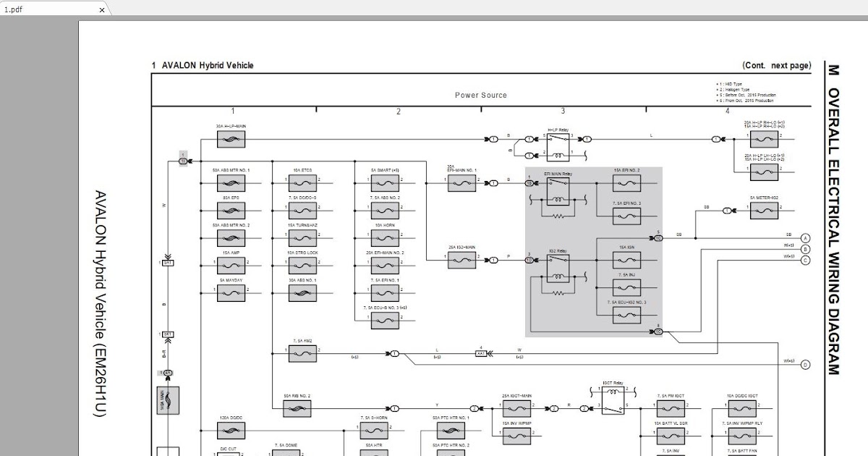Click the 7.5A S-HORN fuse symbol
868x456 pixels.
[374, 431]
